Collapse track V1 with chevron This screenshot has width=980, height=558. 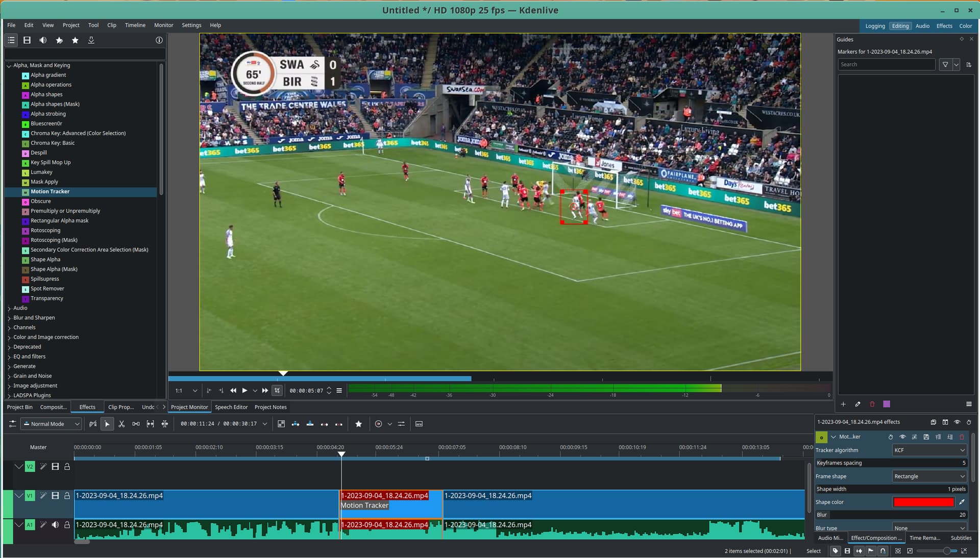[19, 496]
